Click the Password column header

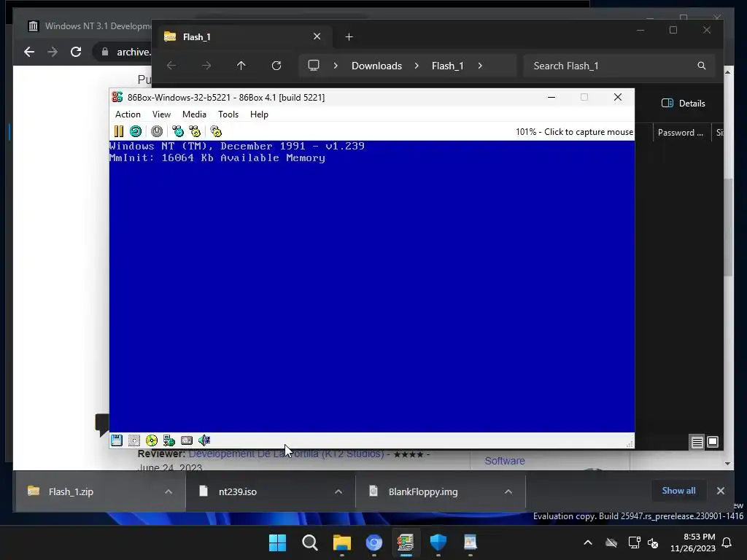pyautogui.click(x=681, y=133)
